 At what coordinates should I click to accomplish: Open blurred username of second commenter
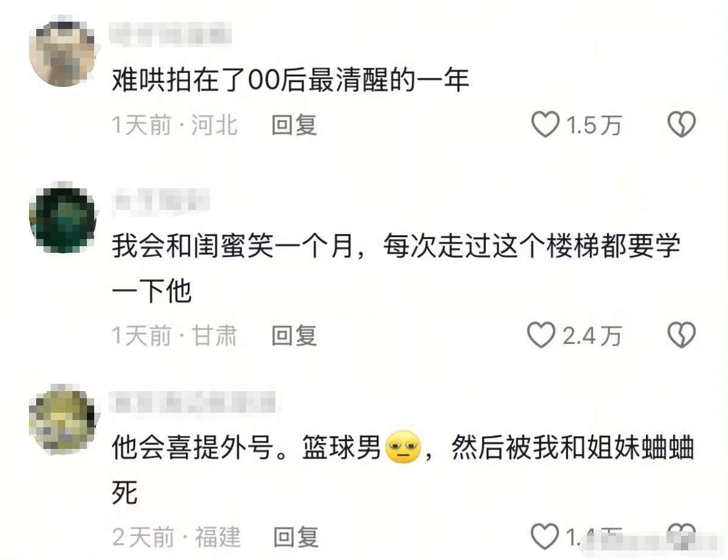point(161,202)
